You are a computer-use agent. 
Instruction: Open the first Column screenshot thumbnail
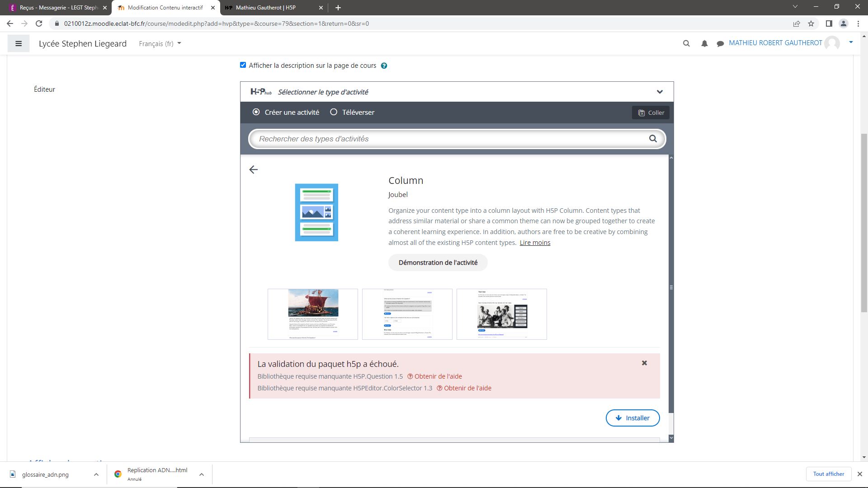tap(313, 314)
